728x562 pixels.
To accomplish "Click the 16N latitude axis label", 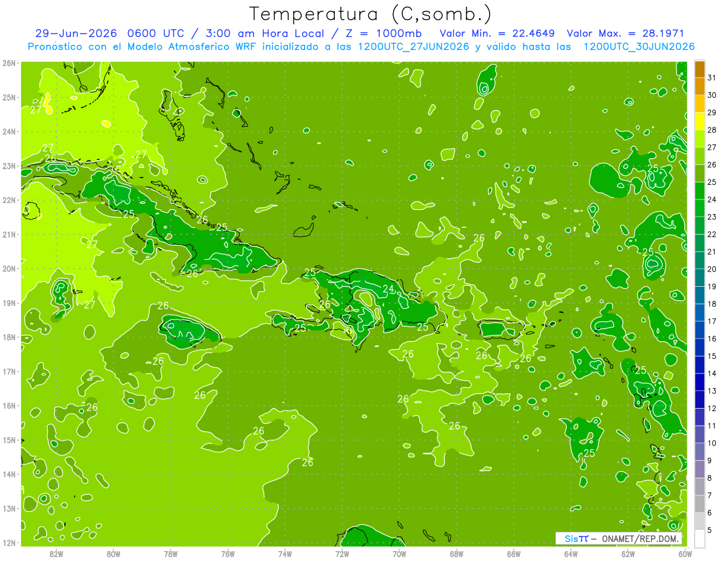I will coord(9,406).
